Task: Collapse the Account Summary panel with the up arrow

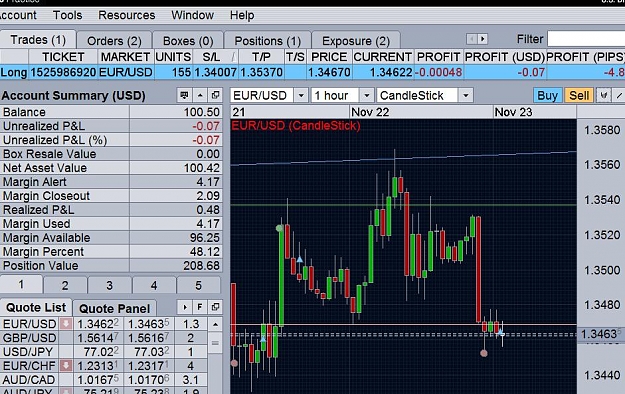Action: [x=200, y=95]
